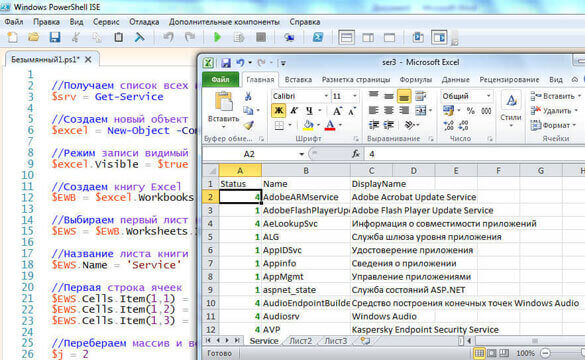Viewport: 585px width, 360px height.
Task: Click the Cut scissors icon in Excel ribbon
Action: (248, 97)
